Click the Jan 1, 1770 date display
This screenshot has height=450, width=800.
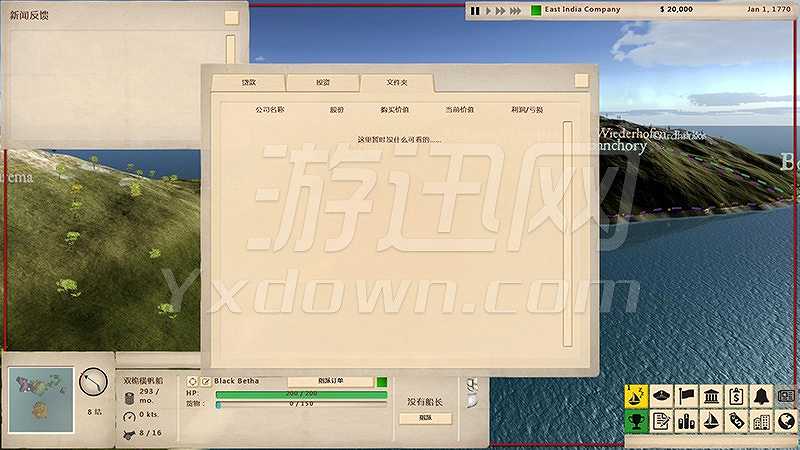pos(769,9)
